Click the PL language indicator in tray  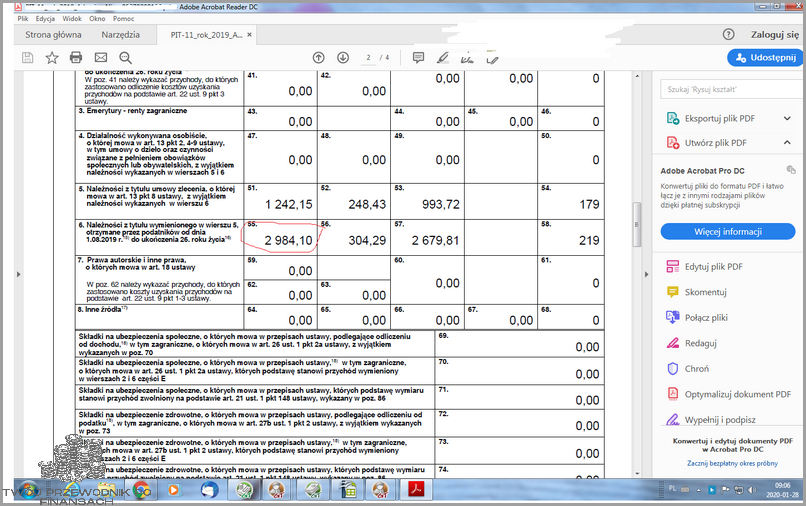tap(672, 489)
